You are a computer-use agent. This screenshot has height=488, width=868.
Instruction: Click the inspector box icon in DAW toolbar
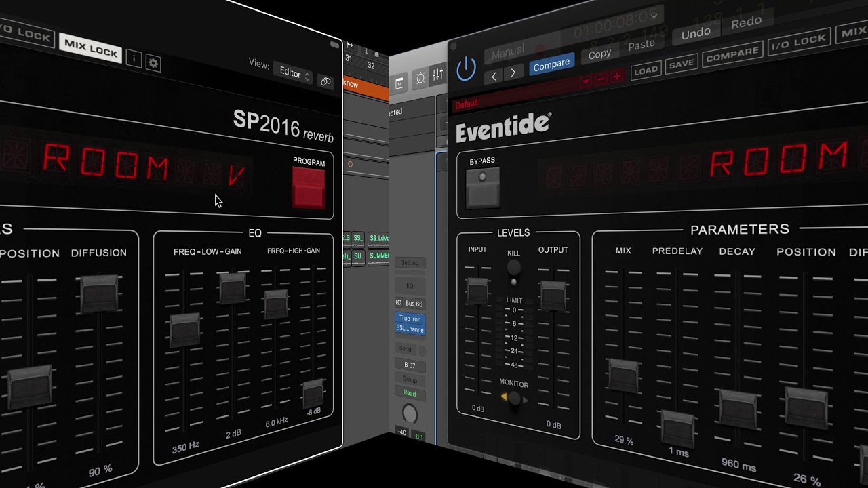[399, 83]
